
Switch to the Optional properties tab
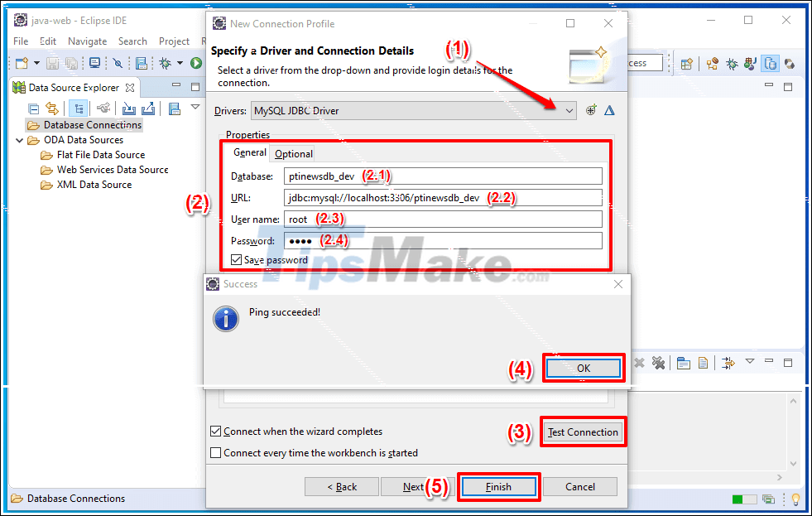coord(293,153)
